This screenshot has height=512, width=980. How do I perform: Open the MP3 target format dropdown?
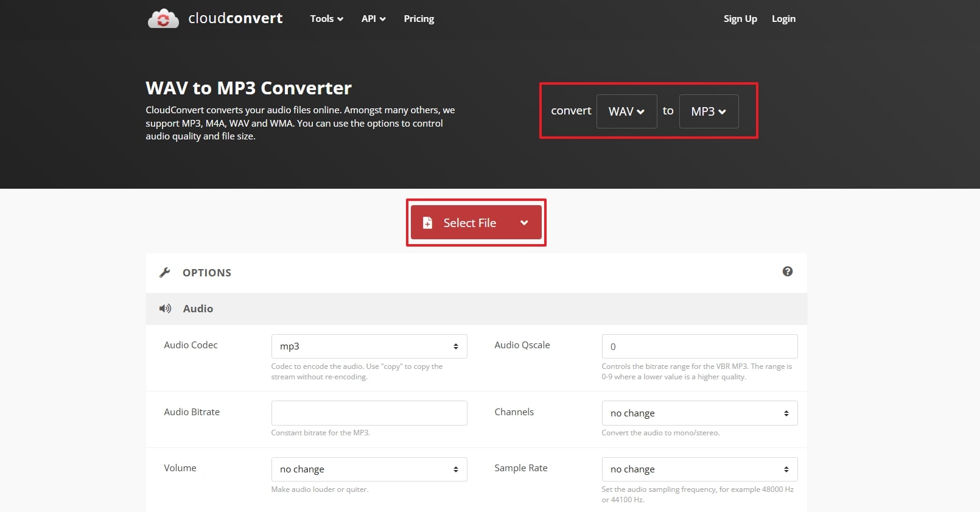pyautogui.click(x=709, y=111)
